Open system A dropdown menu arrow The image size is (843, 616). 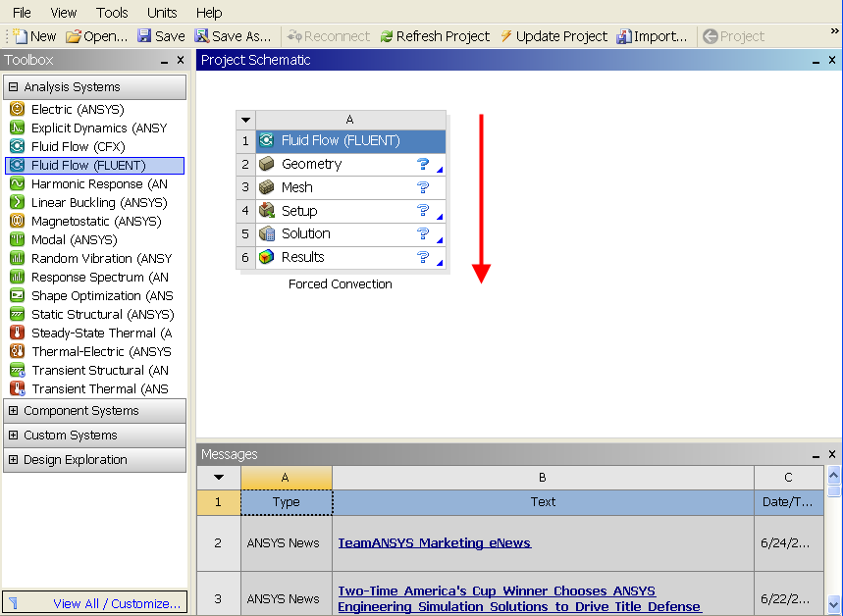point(245,120)
